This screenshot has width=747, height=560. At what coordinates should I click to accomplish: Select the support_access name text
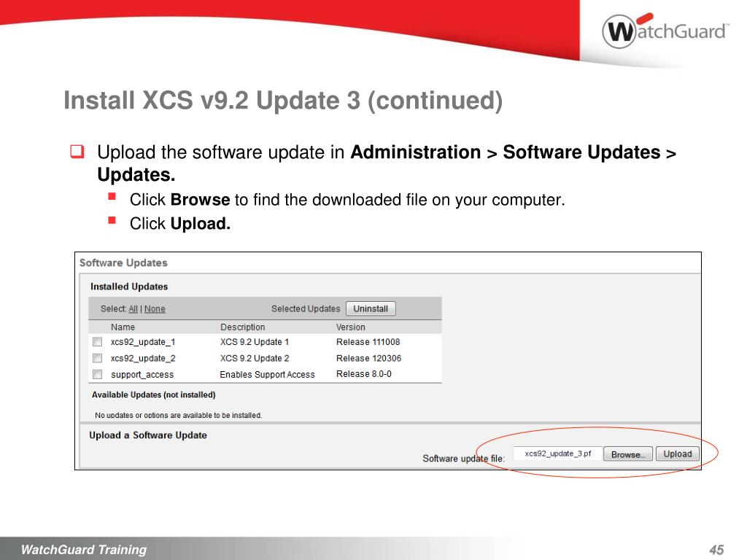(x=142, y=375)
